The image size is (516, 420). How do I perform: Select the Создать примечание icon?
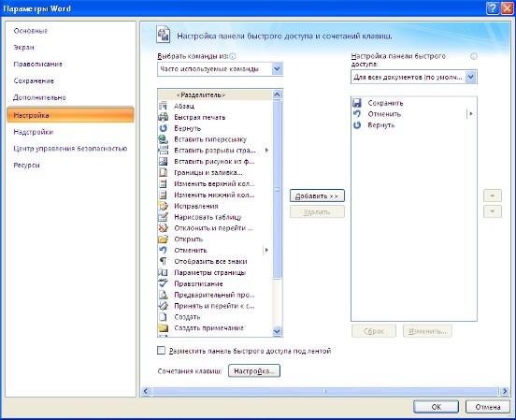tap(163, 327)
